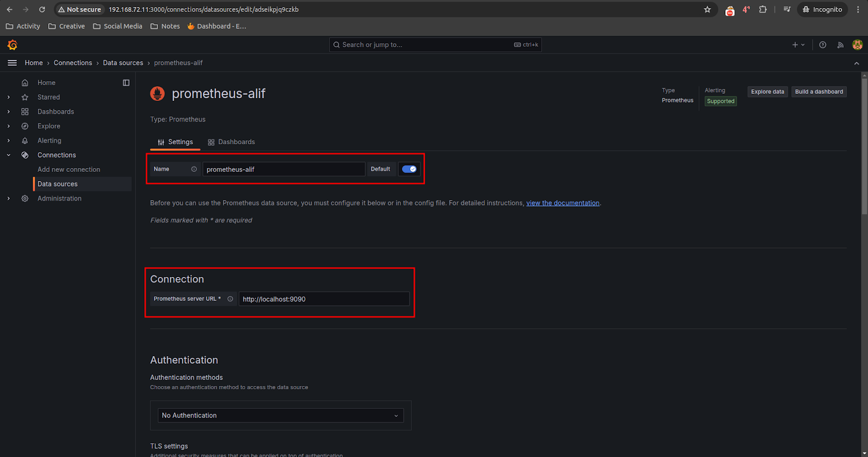Click the browser address bar URL

tap(203, 9)
